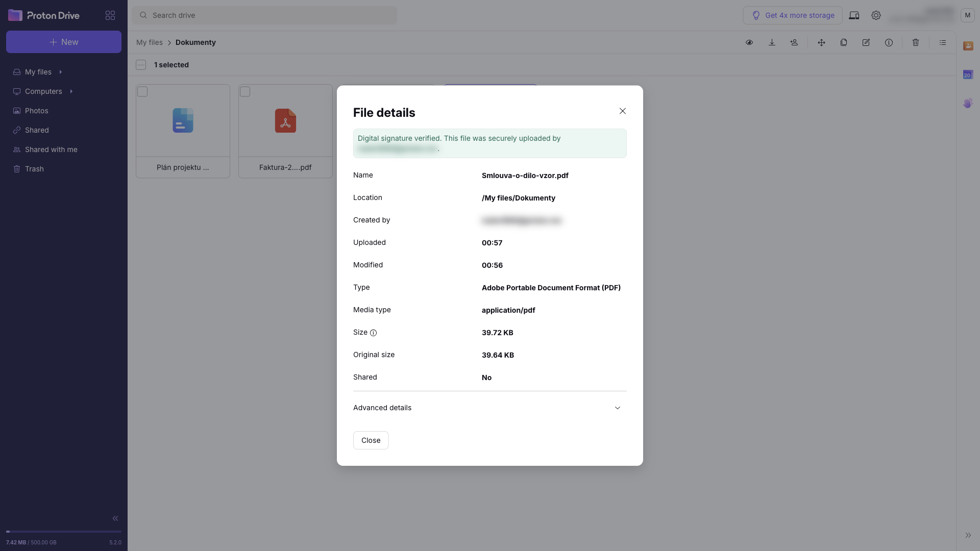The height and width of the screenshot is (551, 980).
Task: Open share with user icon in toolbar
Action: pos(794,42)
